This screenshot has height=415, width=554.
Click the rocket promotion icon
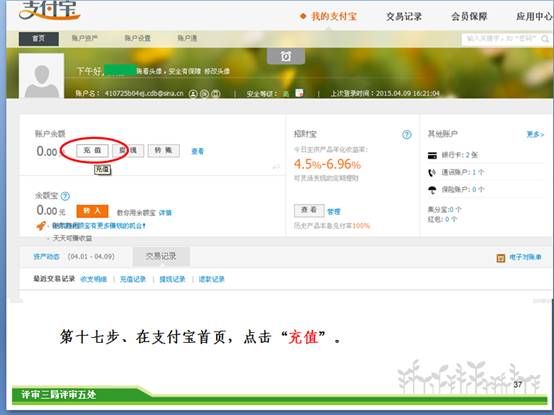point(41,225)
